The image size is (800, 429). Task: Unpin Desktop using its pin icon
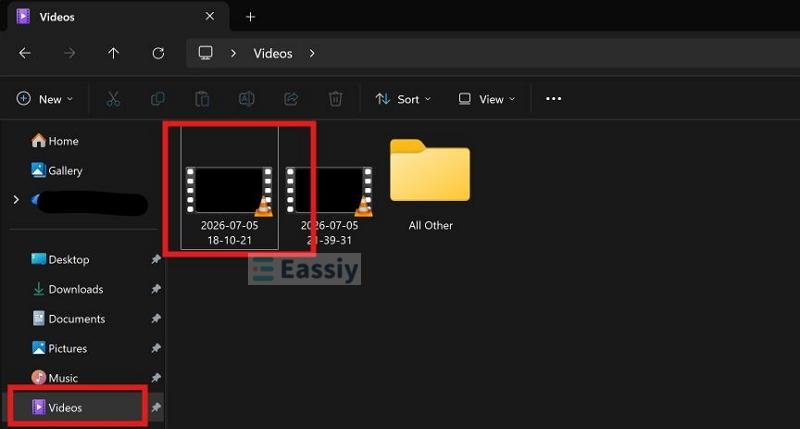pos(156,259)
